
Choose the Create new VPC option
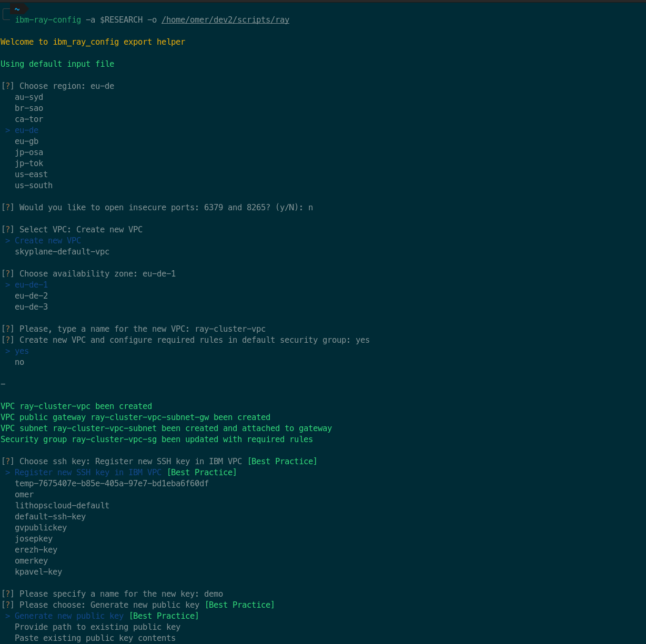(48, 241)
